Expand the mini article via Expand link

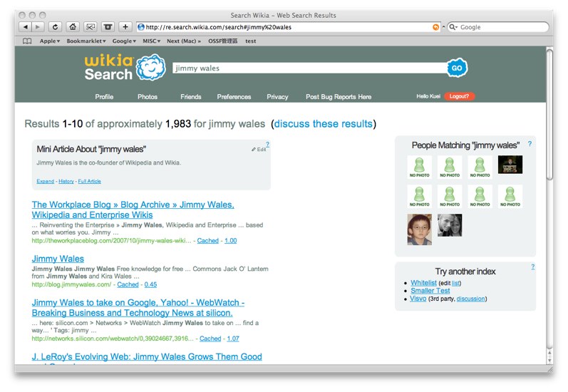click(46, 181)
